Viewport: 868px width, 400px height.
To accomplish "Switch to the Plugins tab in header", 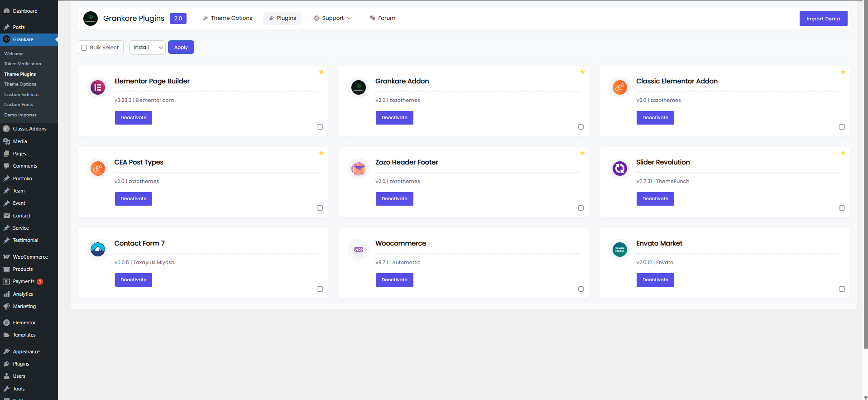I will point(282,18).
